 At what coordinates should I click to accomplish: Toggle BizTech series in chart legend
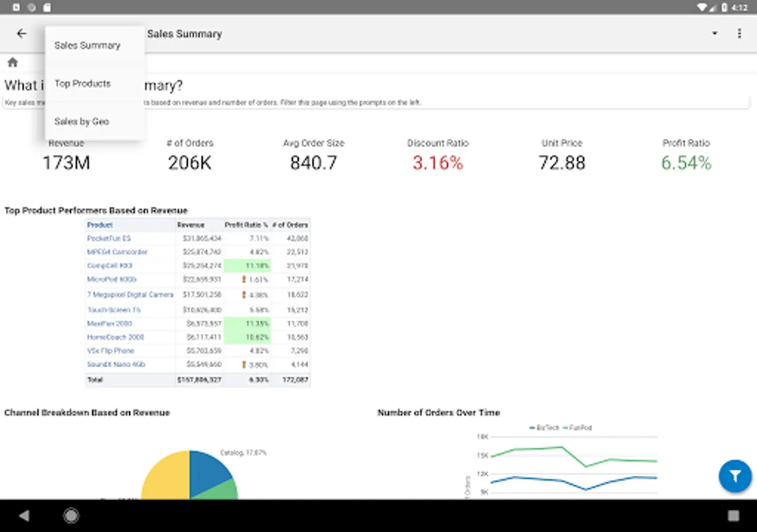click(544, 427)
